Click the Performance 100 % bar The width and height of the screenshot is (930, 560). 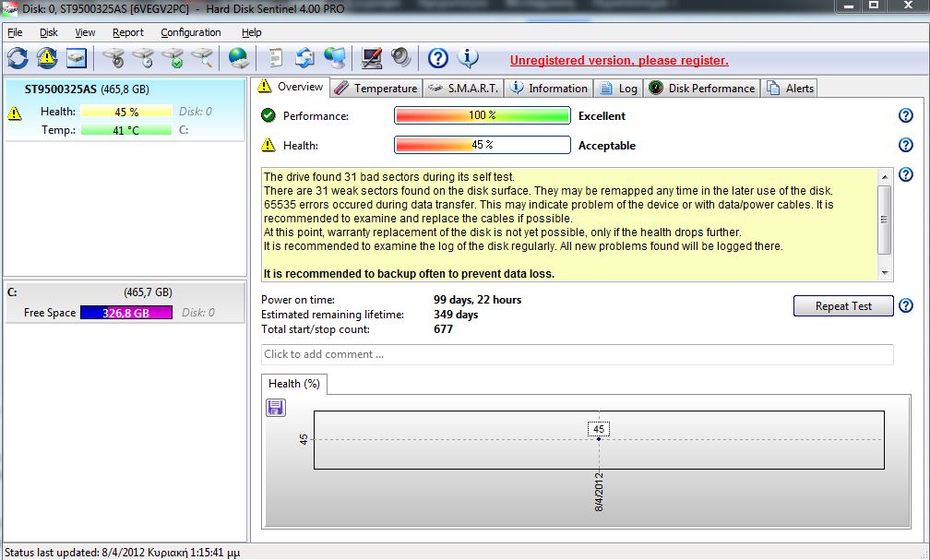(x=483, y=115)
